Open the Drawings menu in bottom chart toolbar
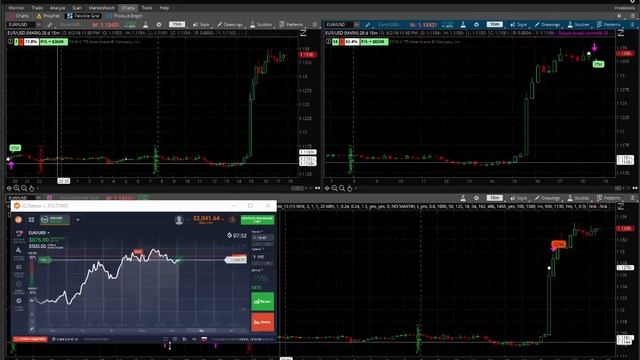640x360 pixels. click(x=547, y=198)
